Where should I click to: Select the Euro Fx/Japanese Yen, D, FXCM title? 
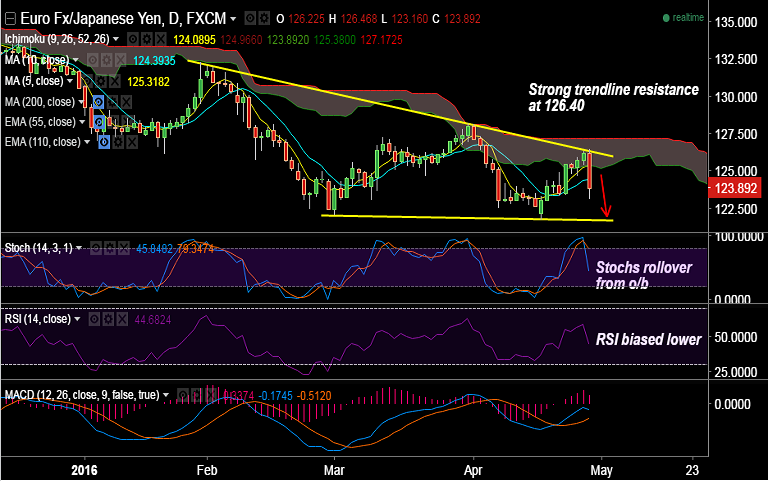pyautogui.click(x=123, y=19)
